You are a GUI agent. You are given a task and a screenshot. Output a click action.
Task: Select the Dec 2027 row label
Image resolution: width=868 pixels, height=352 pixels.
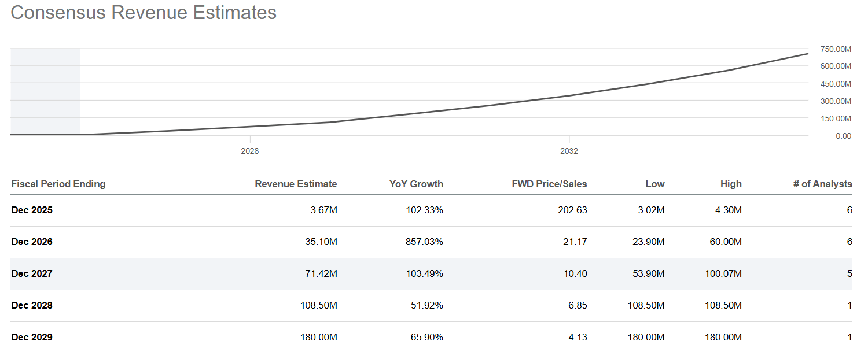[31, 273]
